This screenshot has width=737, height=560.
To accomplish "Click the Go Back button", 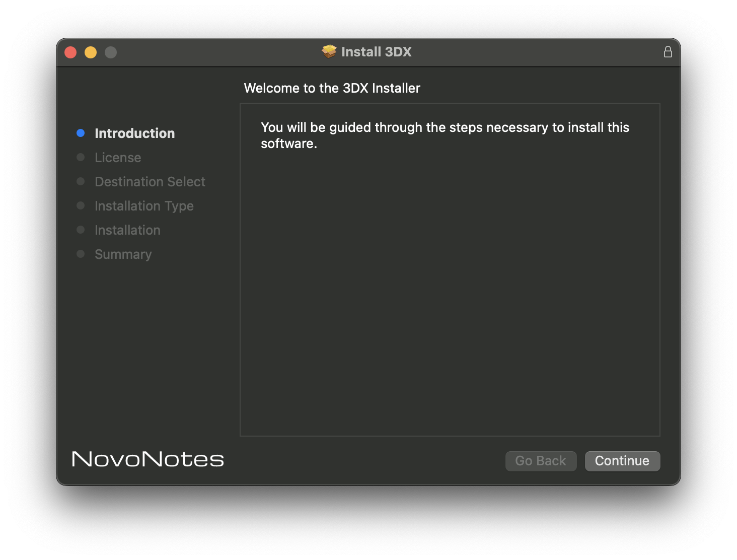I will [x=541, y=461].
